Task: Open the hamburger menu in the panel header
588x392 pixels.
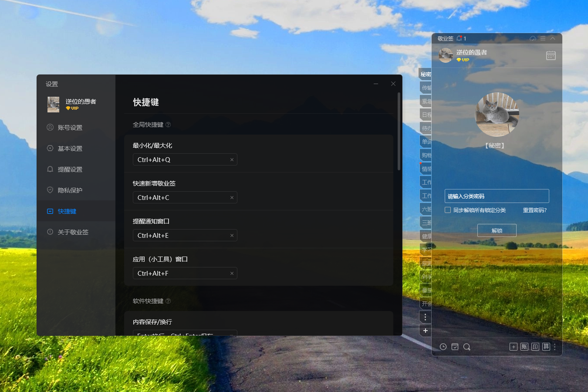Action: tap(542, 38)
